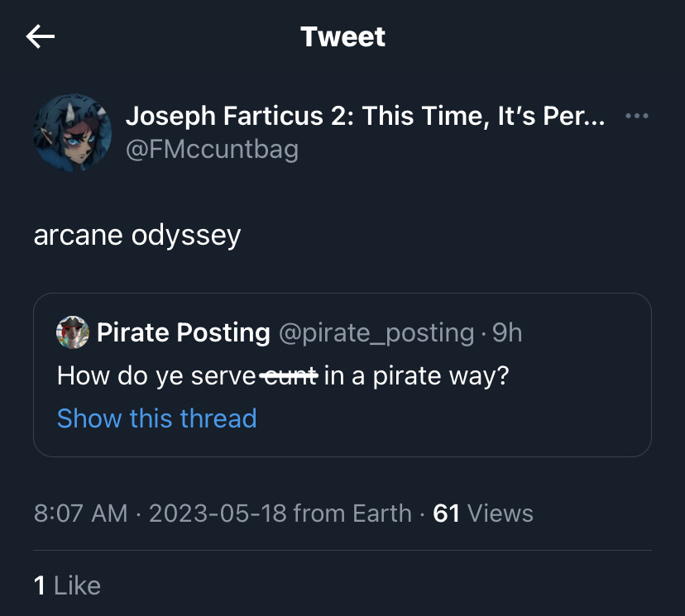Screen dimensions: 685x616
Task: Click the Pirate Posting display name
Action: (x=184, y=332)
